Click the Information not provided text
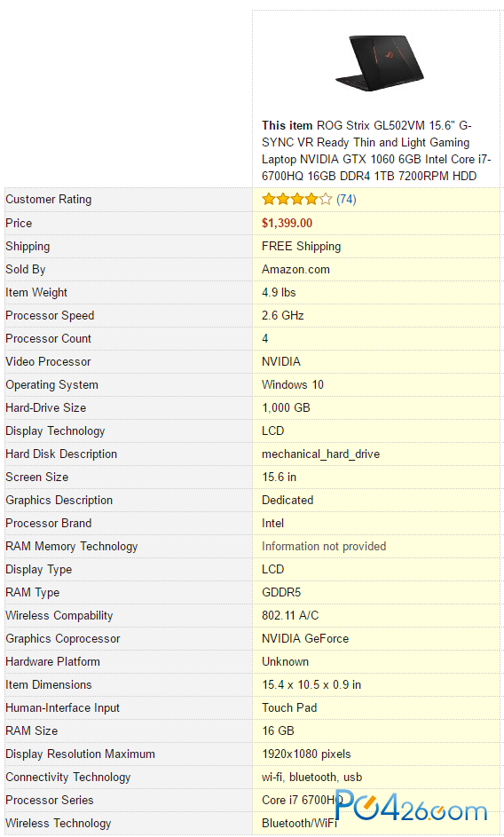 (x=324, y=547)
